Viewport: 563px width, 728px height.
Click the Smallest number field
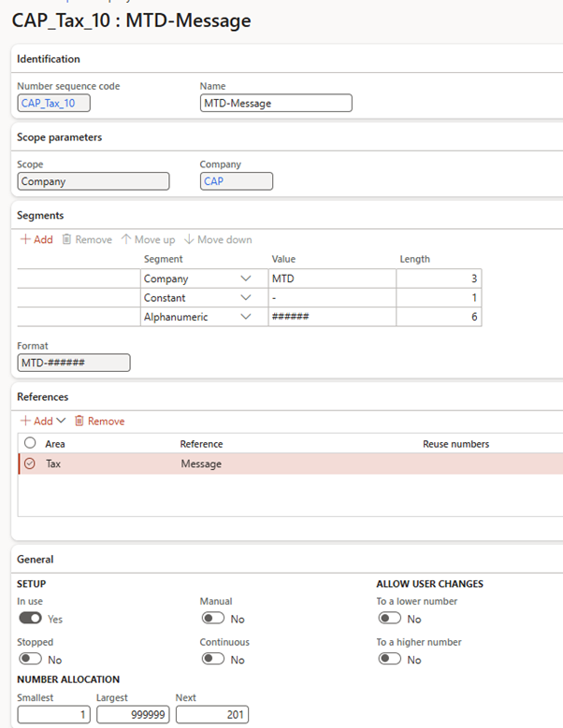(x=54, y=714)
